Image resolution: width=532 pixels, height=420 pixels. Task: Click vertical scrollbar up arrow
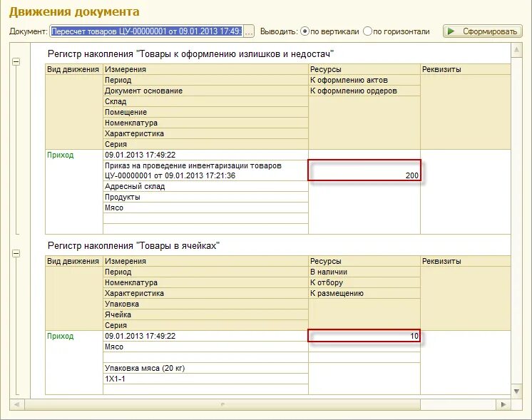click(516, 50)
